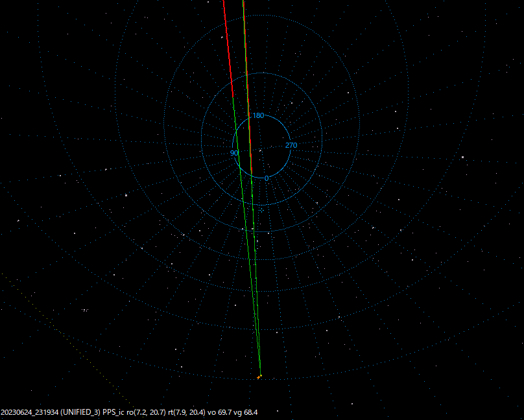Click the lower green trail segment near endpoint
Image resolution: width=524 pixels, height=420 pixels.
tap(259, 350)
